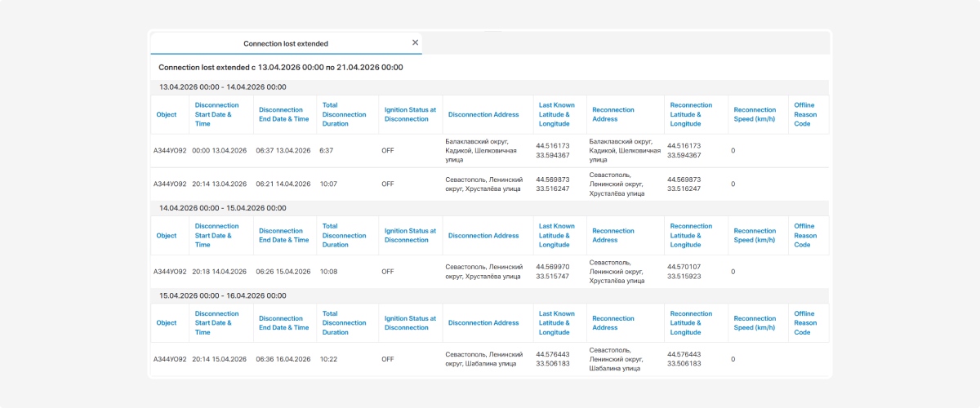The height and width of the screenshot is (408, 980).
Task: Select the Connection lost extended tab
Action: (x=286, y=43)
